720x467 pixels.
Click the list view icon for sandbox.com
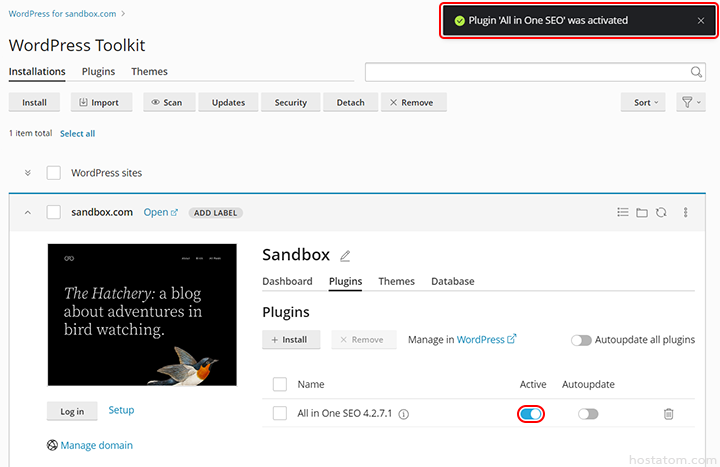pyautogui.click(x=623, y=212)
